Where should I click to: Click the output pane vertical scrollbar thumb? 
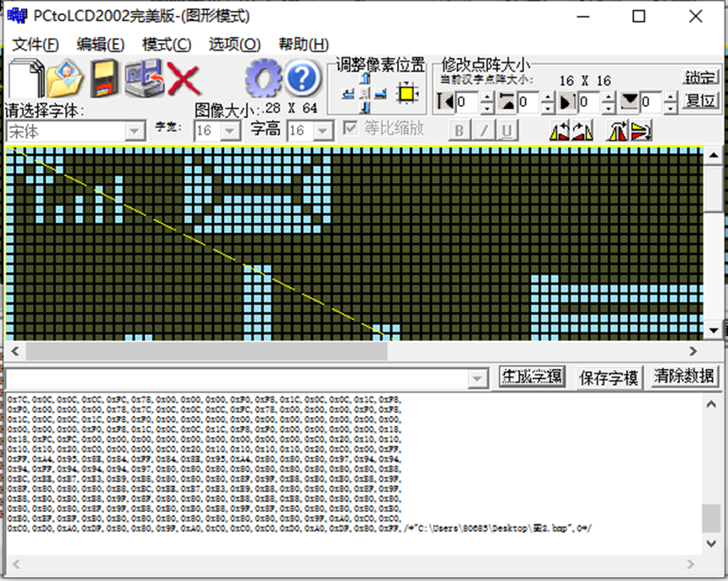[x=710, y=518]
